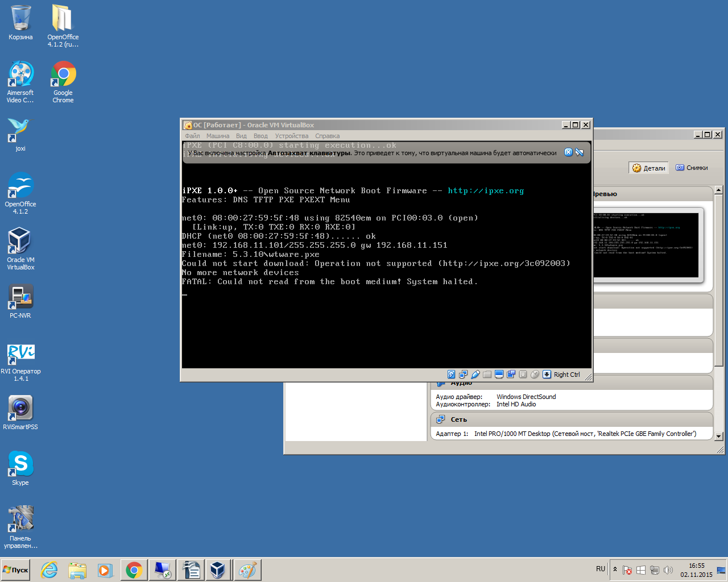Dismiss the keyboard auto-capture notification
Image resolution: width=728 pixels, height=582 pixels.
point(568,152)
